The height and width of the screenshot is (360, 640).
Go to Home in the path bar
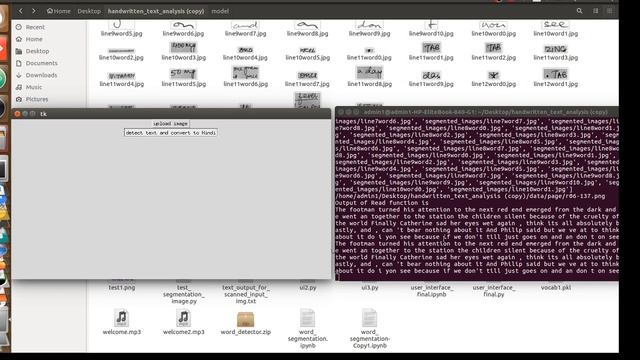tap(59, 11)
